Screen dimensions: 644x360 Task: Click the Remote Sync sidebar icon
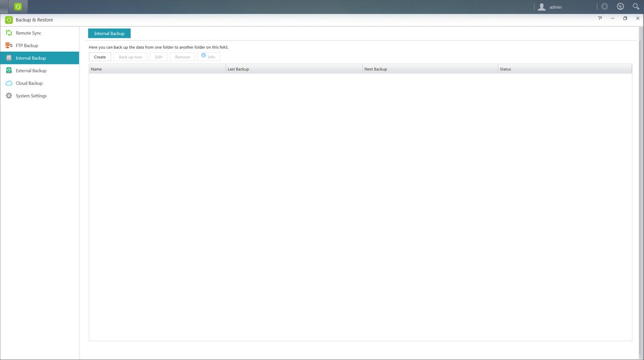(x=9, y=33)
